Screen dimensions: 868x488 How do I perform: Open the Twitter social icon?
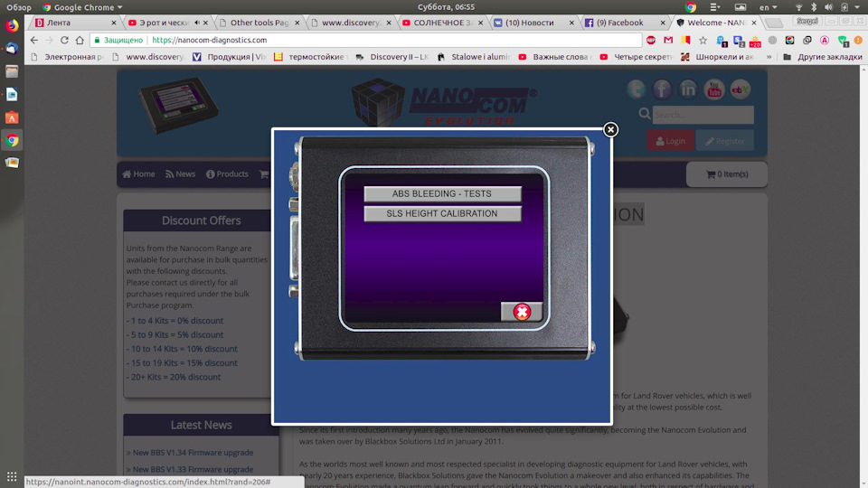point(636,89)
